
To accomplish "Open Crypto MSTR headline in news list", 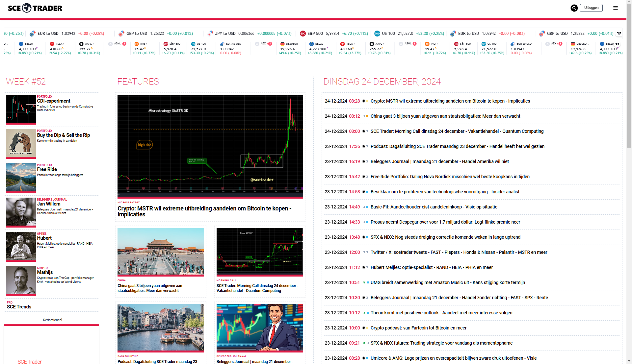I will 450,101.
